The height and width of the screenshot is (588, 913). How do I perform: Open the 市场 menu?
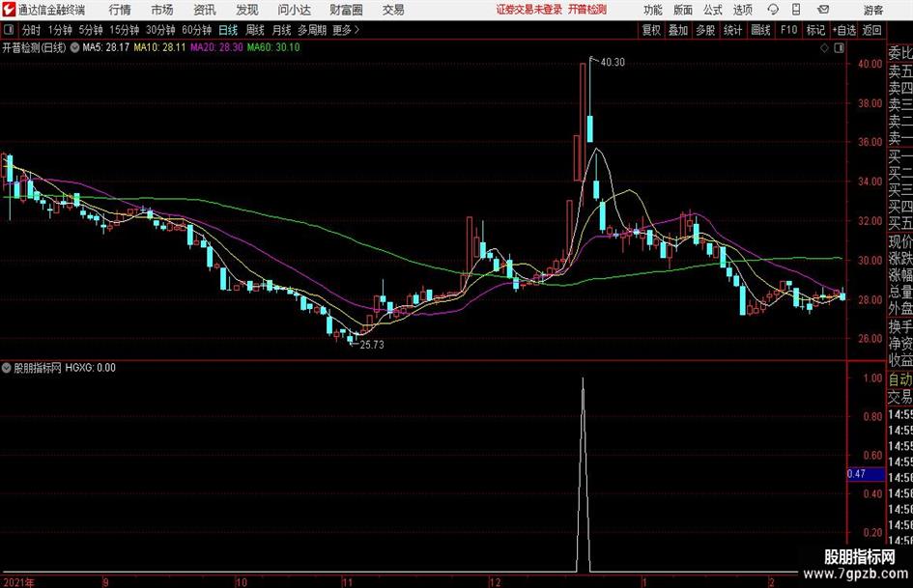click(162, 10)
